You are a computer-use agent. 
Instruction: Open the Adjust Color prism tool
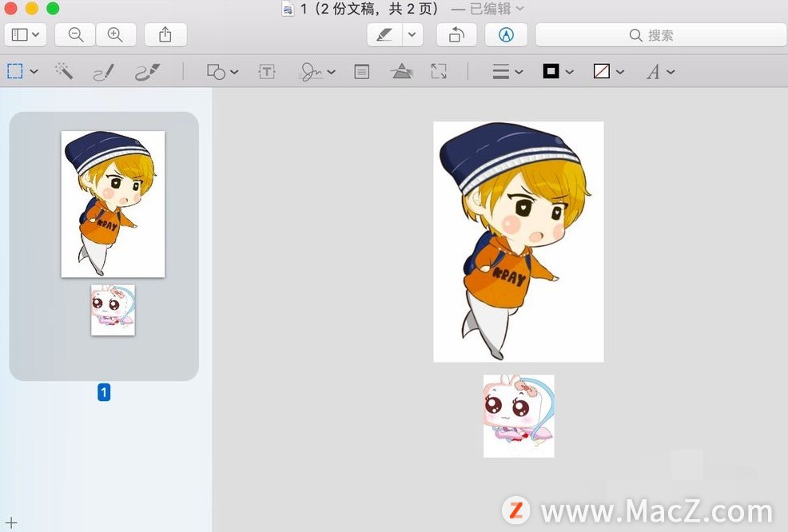(401, 71)
